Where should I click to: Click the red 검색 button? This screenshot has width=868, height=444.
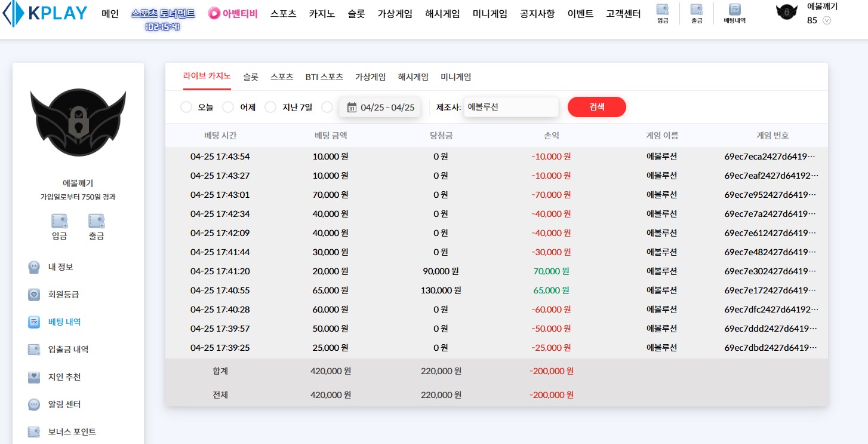[596, 107]
